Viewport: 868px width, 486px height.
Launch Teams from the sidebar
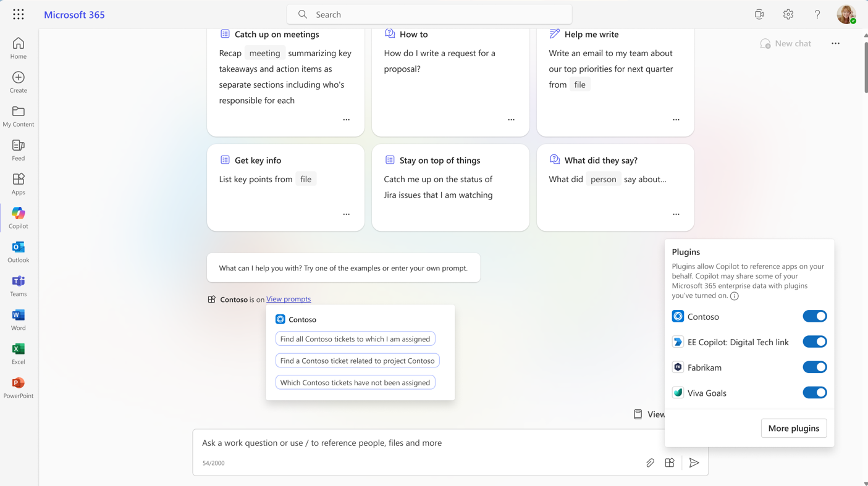tap(19, 286)
